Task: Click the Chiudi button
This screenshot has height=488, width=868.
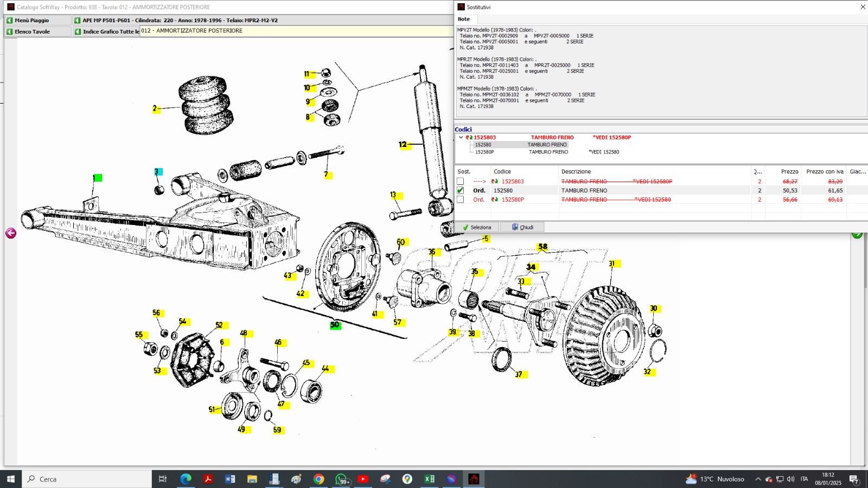Action: point(522,227)
